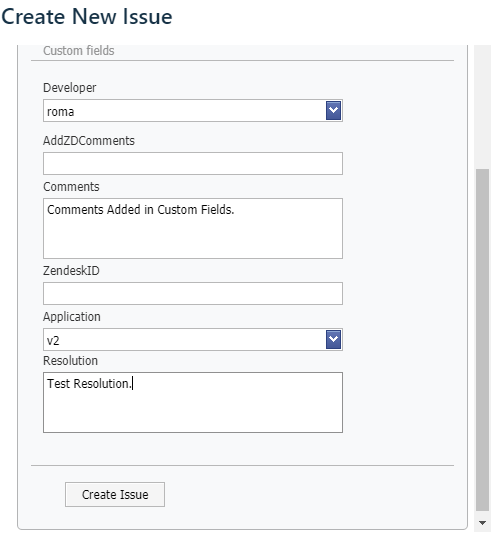The width and height of the screenshot is (496, 536).
Task: Expand the Application dropdown arrow
Action: coord(333,339)
